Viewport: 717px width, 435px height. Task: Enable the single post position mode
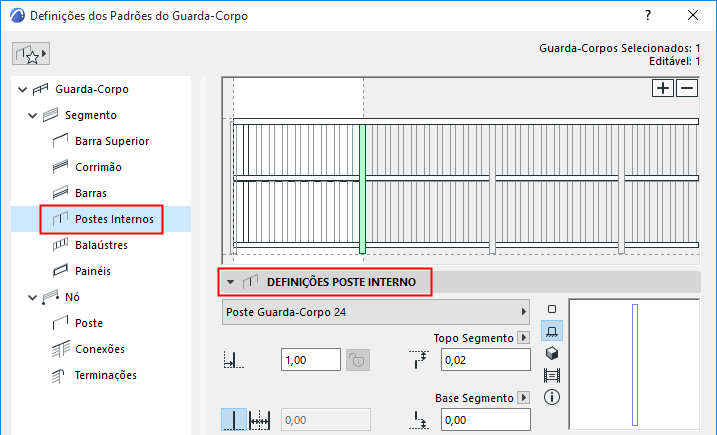click(234, 420)
